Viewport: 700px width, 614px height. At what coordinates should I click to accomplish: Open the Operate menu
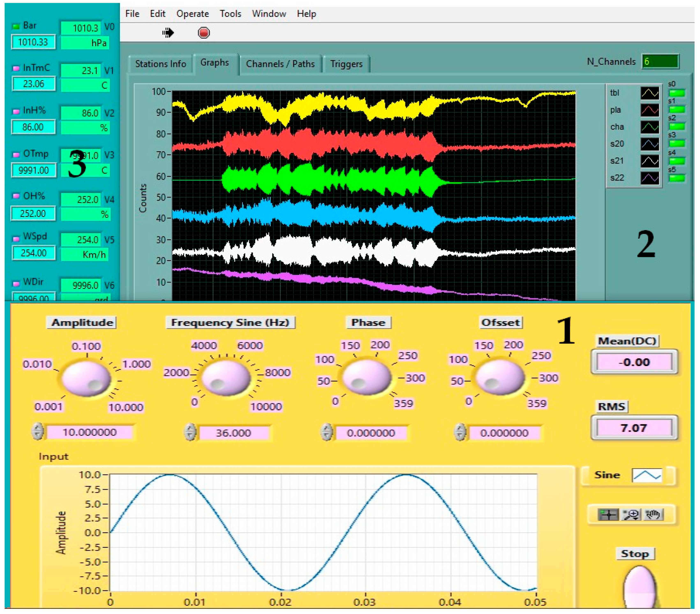click(x=192, y=14)
